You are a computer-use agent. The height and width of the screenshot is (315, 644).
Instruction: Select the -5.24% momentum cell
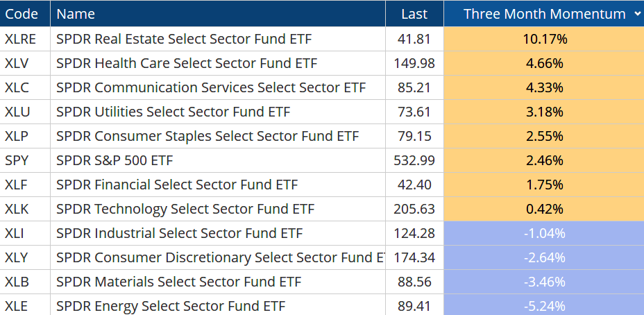pyautogui.click(x=545, y=306)
